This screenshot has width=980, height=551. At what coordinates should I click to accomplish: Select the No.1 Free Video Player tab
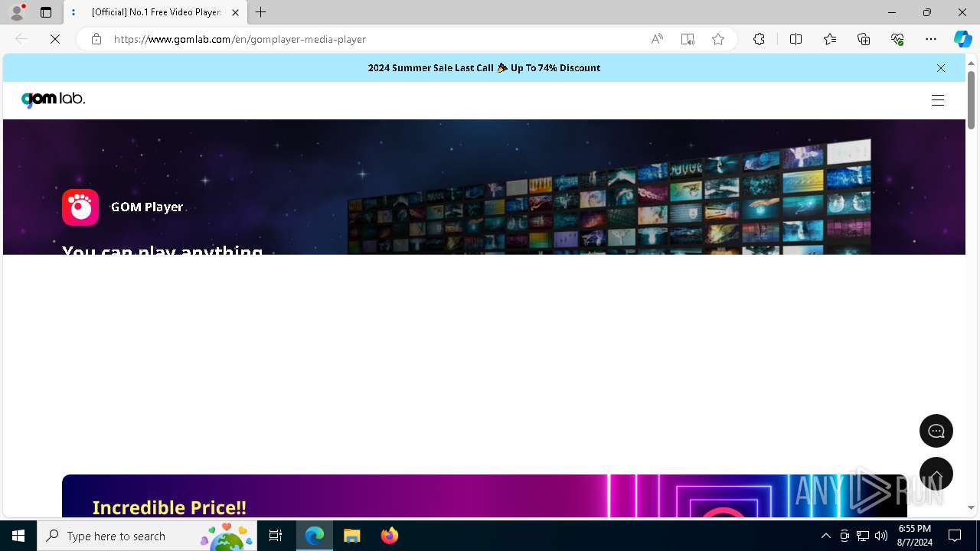(155, 12)
